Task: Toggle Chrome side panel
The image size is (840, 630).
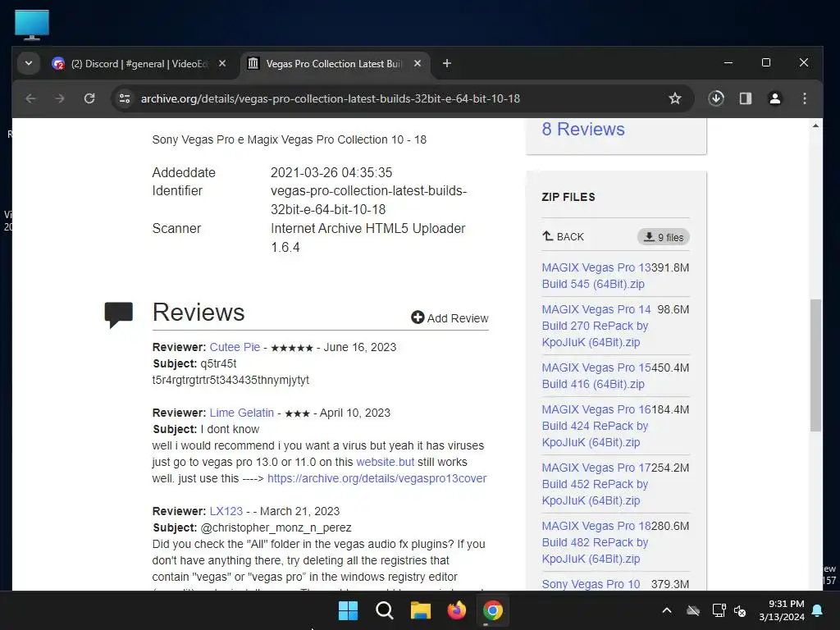Action: [746, 98]
